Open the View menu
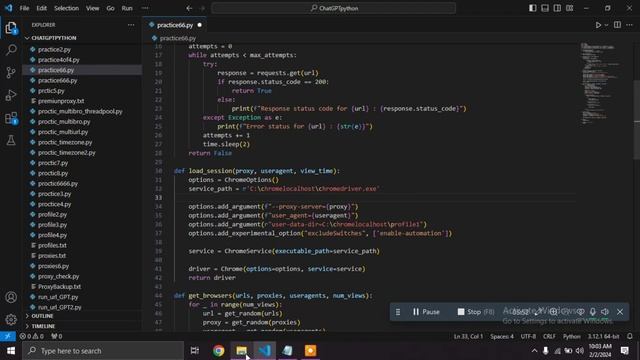Image resolution: width=640 pixels, height=360 pixels. pos(92,8)
